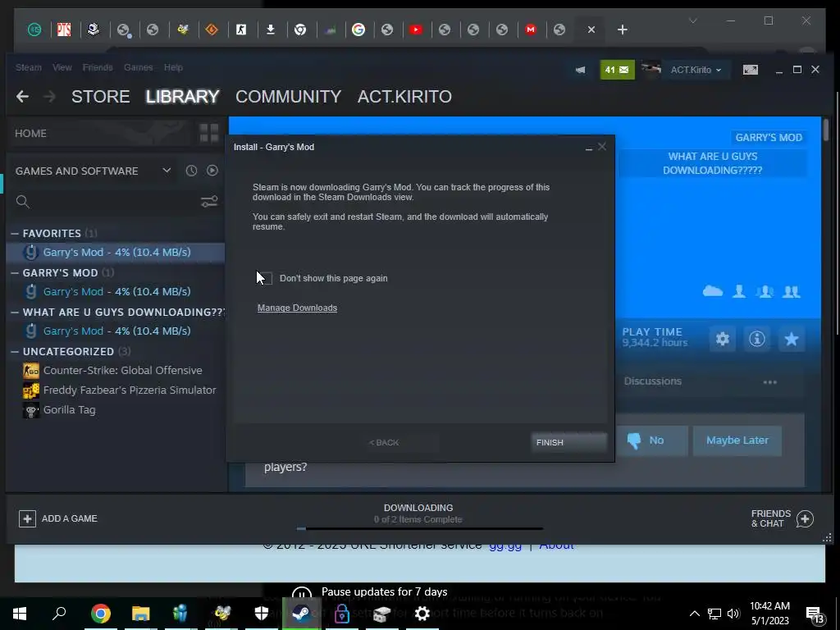Open the Help menu
The height and width of the screenshot is (630, 840).
tap(173, 67)
